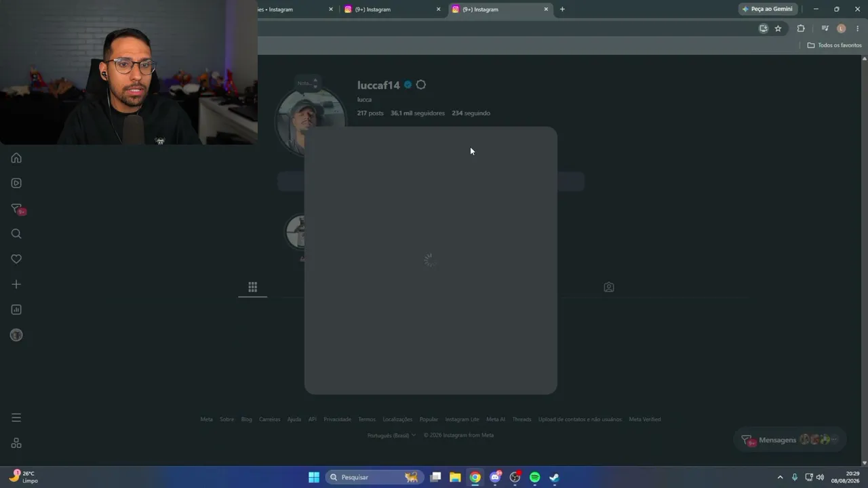868x488 pixels.
Task: Expand the Português (Brasil) language dropdown
Action: pos(391,435)
